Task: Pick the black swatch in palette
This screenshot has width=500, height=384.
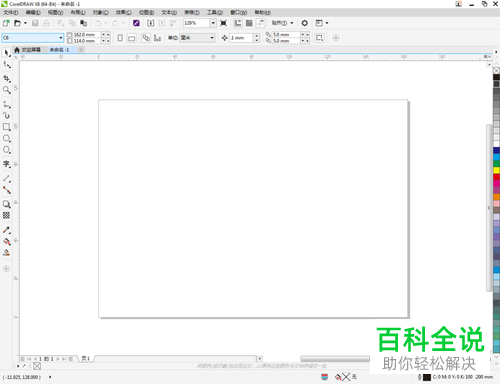Action: click(x=496, y=77)
